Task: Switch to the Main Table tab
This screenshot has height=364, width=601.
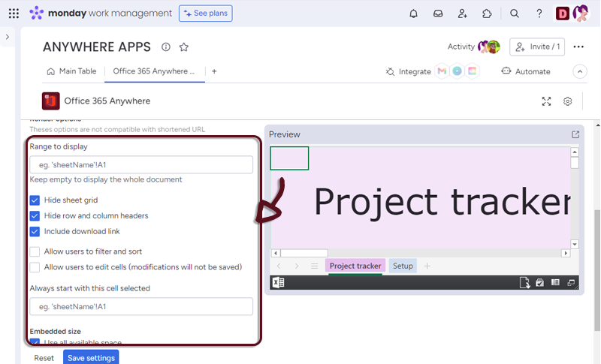Action: click(x=71, y=71)
